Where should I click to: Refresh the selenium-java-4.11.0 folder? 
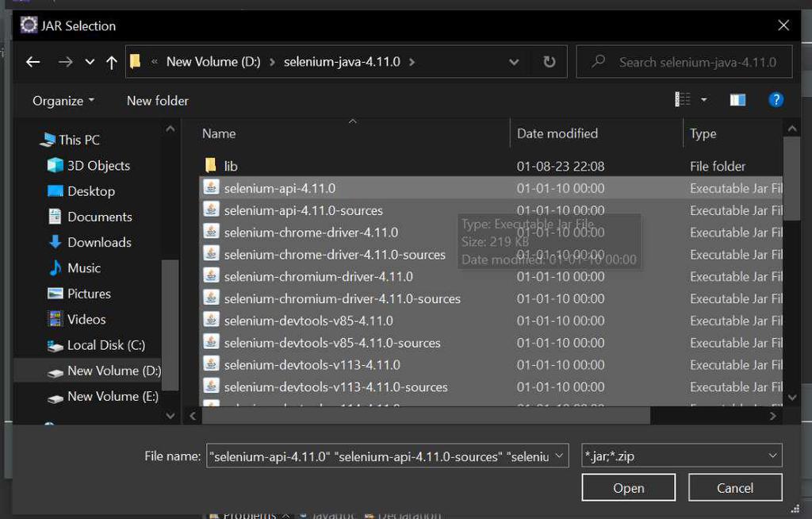pyautogui.click(x=550, y=62)
